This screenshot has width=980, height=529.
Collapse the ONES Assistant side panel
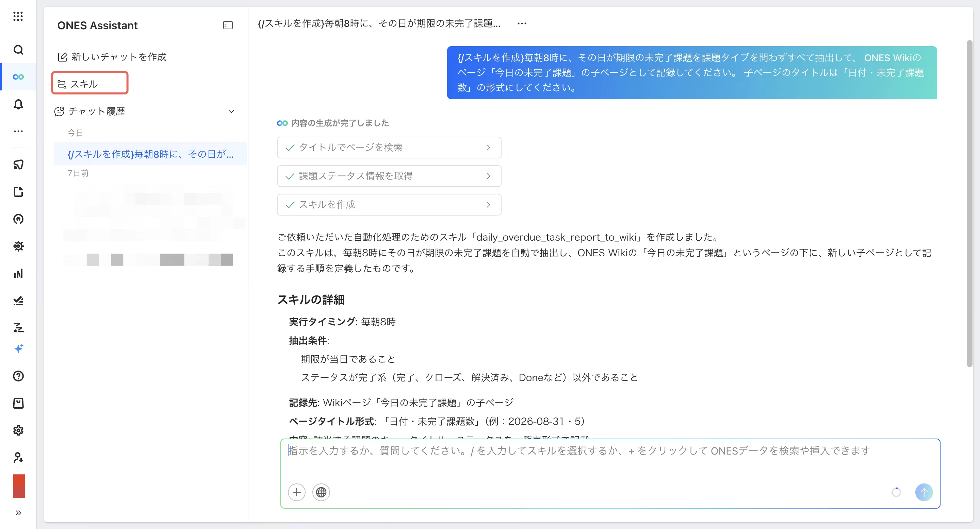(228, 25)
